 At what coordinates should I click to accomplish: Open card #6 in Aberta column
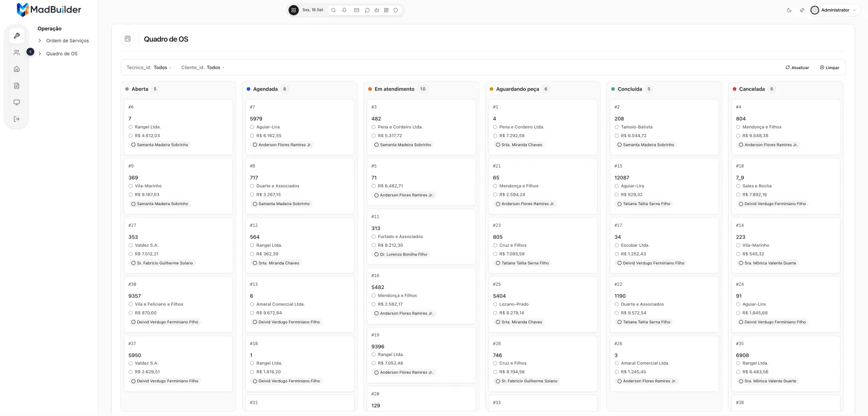click(x=178, y=127)
